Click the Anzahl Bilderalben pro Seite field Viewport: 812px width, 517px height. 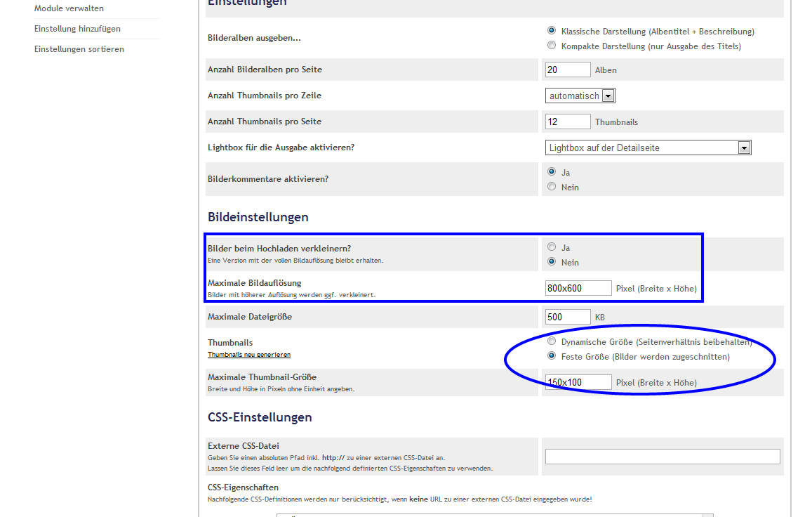click(568, 70)
